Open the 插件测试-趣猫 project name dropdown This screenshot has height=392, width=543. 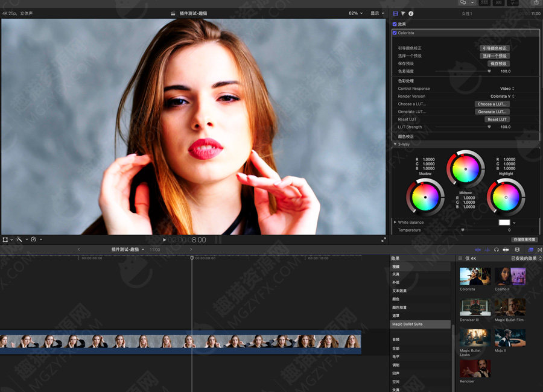(128, 249)
